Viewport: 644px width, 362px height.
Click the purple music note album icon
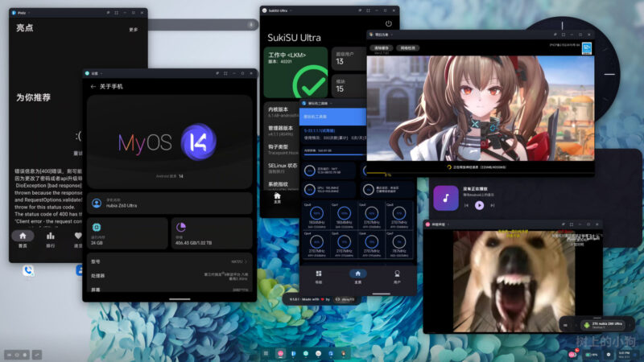point(446,198)
